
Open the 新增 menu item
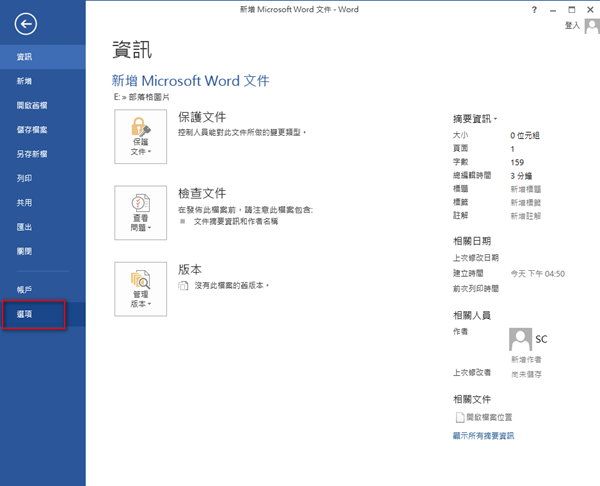[x=42, y=81]
